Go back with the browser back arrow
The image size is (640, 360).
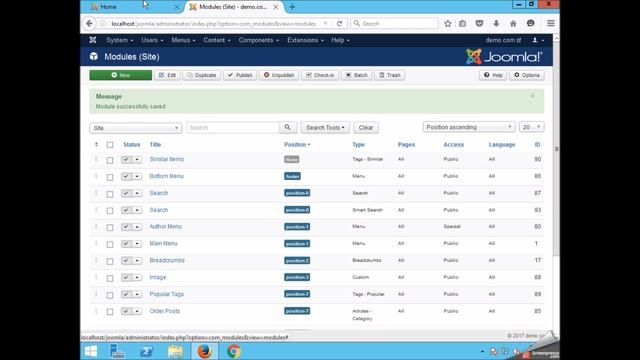click(89, 24)
